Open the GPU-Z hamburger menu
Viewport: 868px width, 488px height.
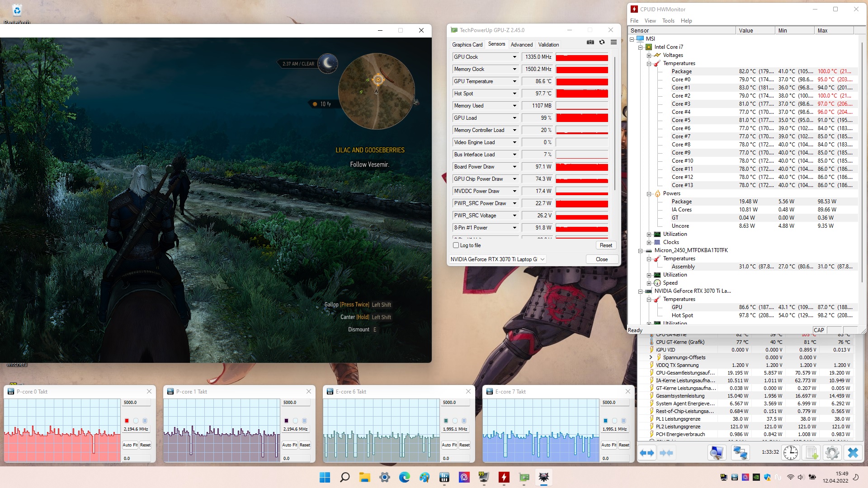pos(613,42)
